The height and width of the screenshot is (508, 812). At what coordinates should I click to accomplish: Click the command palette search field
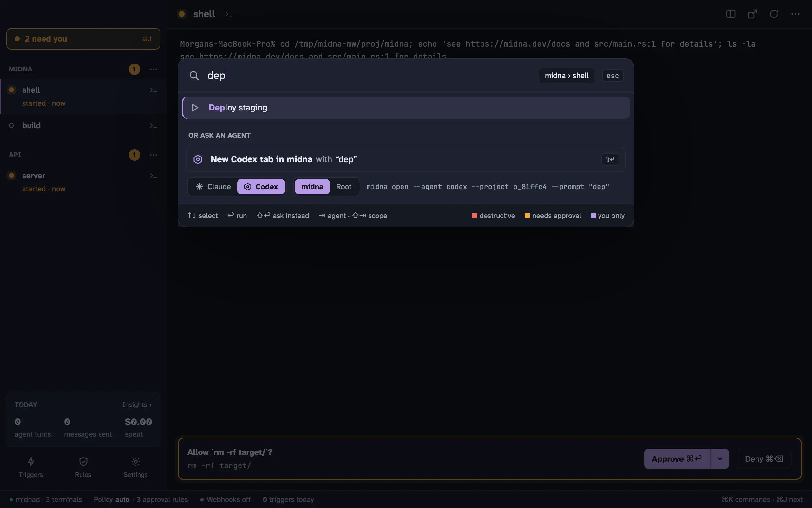369,76
